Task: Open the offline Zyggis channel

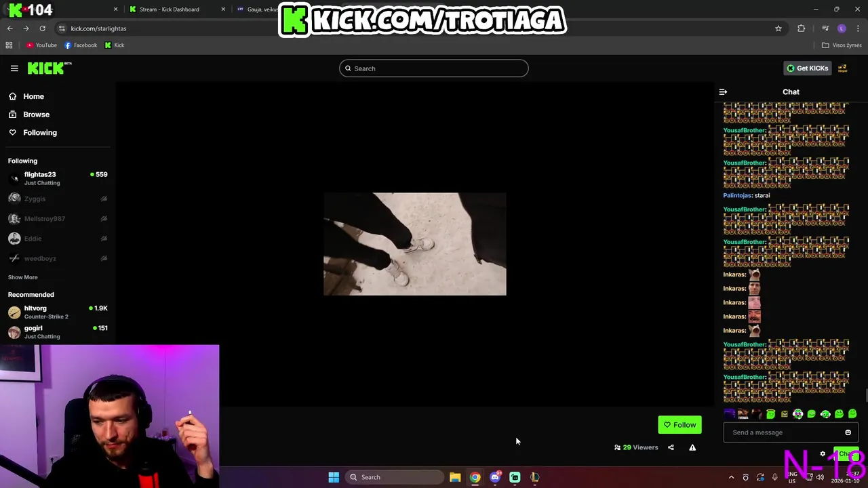Action: [58, 199]
